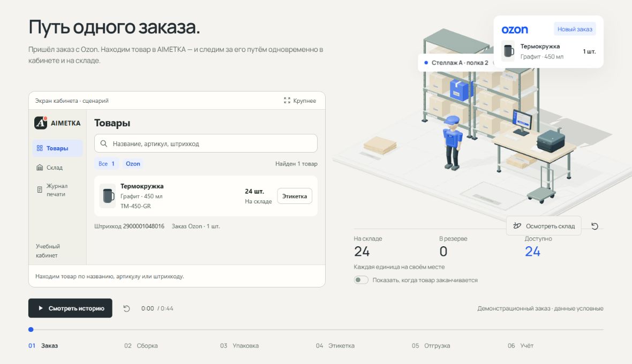Viewport: 632px width, 364px height.
Task: Click the ТМ-450-GR article code
Action: [136, 206]
